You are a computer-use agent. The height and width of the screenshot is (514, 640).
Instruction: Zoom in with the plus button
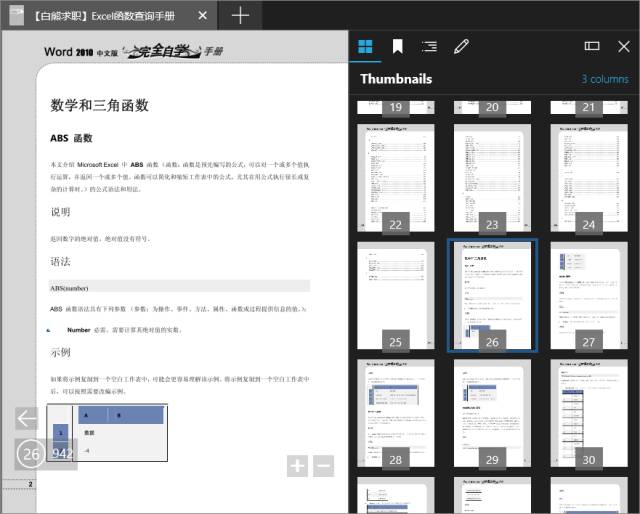[x=297, y=466]
